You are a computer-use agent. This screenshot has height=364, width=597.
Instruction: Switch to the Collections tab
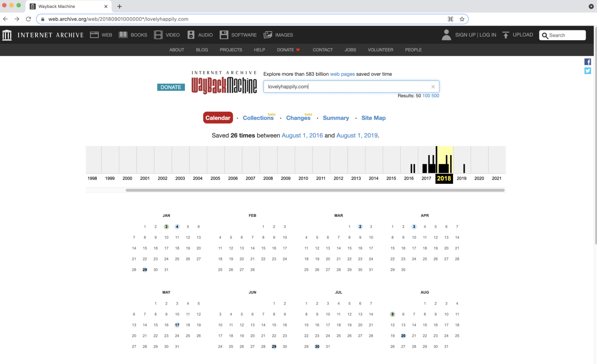coord(258,118)
